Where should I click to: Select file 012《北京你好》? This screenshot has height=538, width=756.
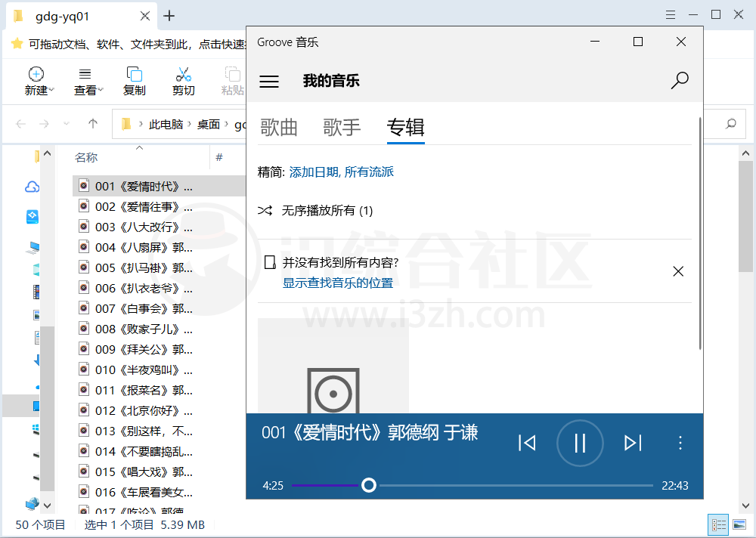tap(144, 411)
